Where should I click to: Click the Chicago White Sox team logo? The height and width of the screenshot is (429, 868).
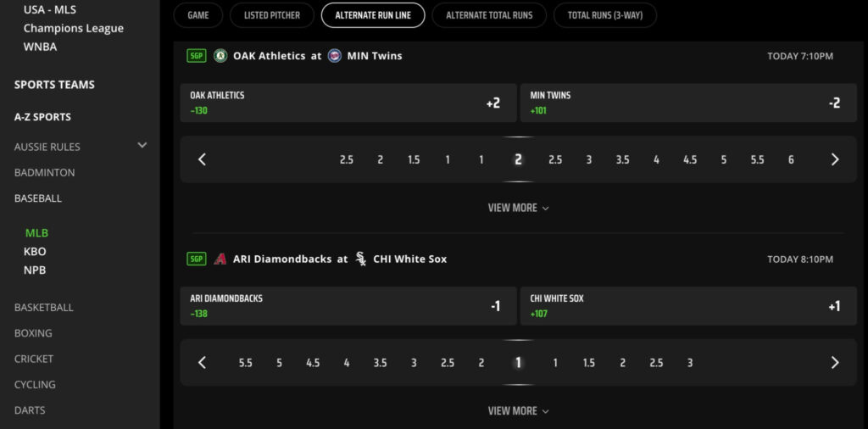tap(361, 259)
